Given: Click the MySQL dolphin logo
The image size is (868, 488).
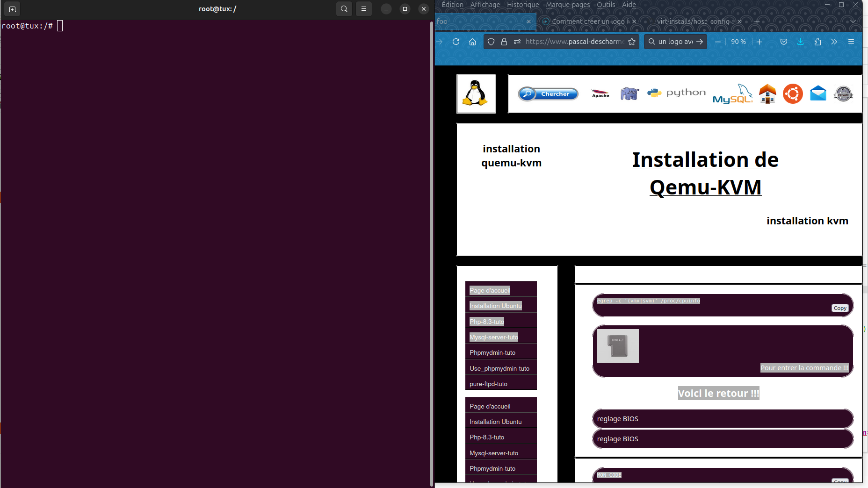Looking at the screenshot, I should 732,94.
